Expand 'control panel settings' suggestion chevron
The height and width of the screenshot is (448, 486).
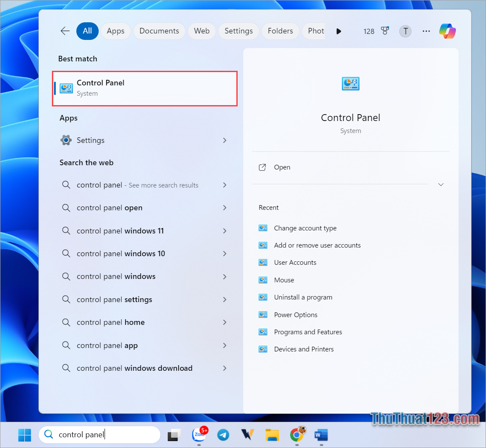[x=225, y=300]
